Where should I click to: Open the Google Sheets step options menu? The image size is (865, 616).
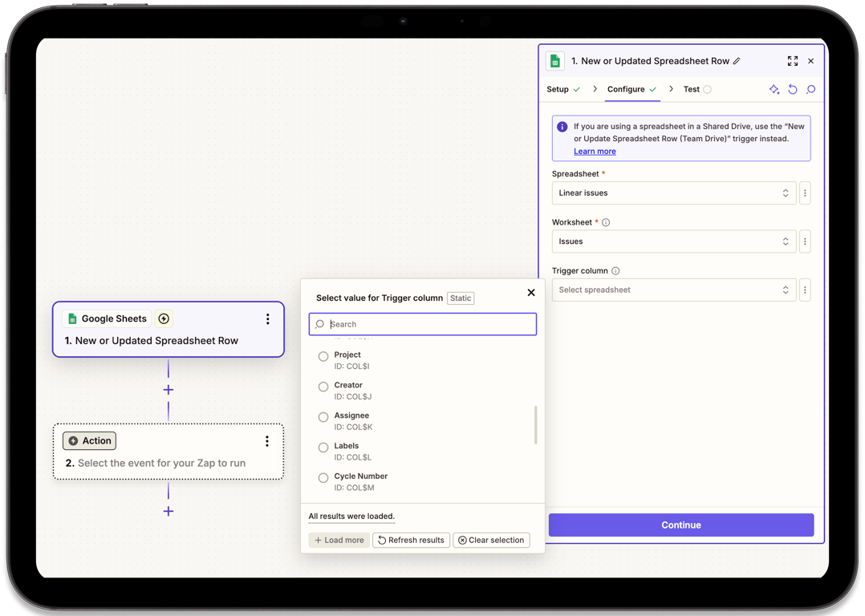click(x=267, y=319)
